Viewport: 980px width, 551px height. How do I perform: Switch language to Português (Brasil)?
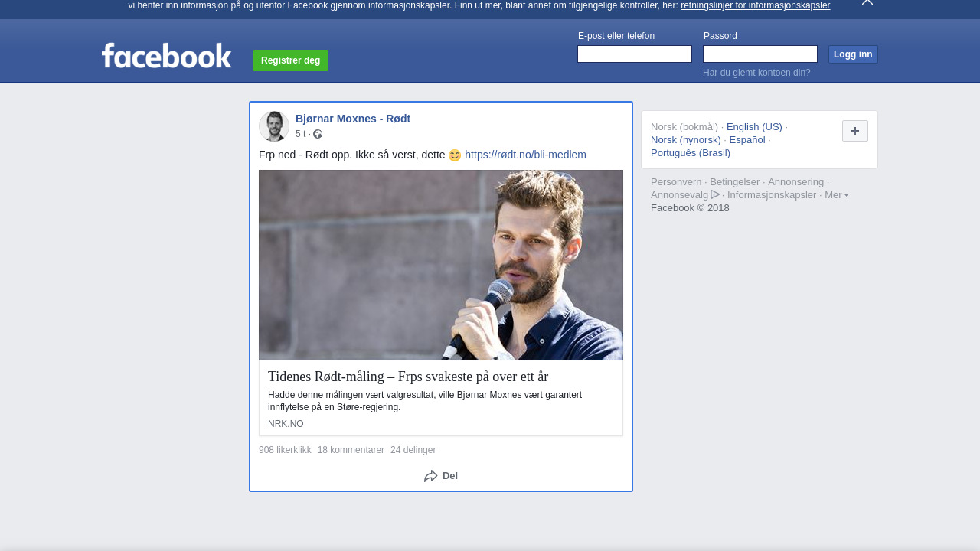click(x=691, y=153)
